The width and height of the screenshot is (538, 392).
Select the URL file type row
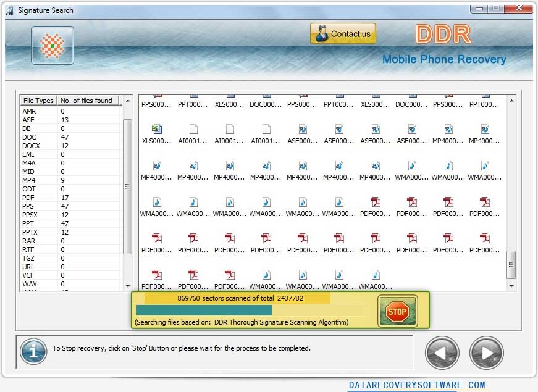click(71, 267)
